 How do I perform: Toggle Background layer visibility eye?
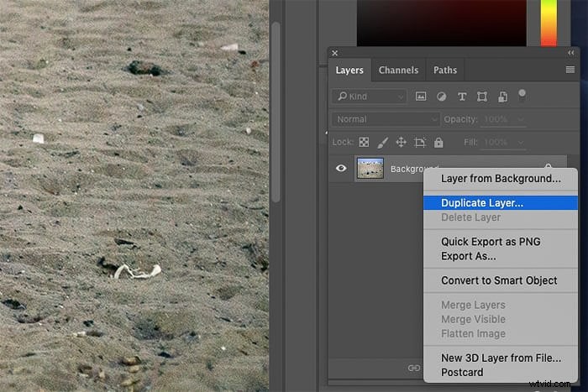(x=341, y=168)
